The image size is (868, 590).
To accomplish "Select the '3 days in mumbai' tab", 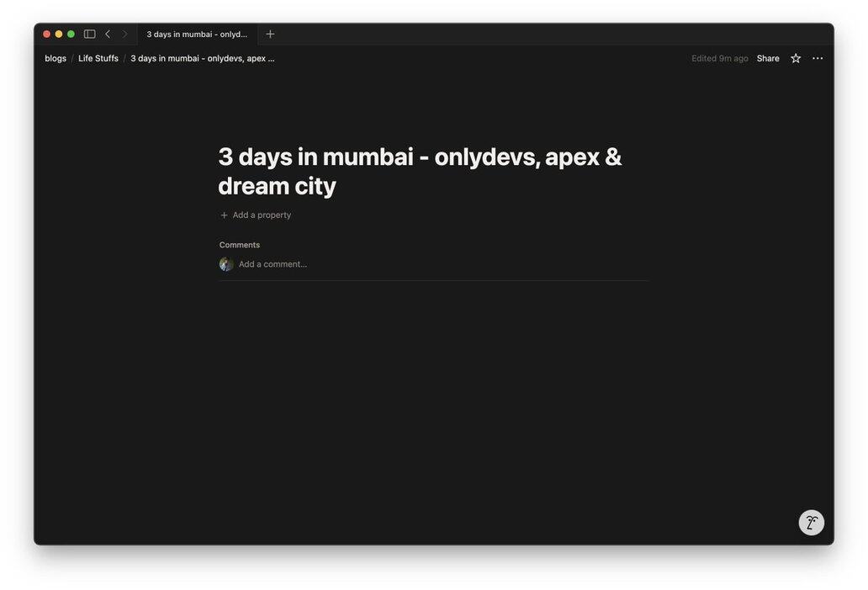I will click(x=197, y=35).
